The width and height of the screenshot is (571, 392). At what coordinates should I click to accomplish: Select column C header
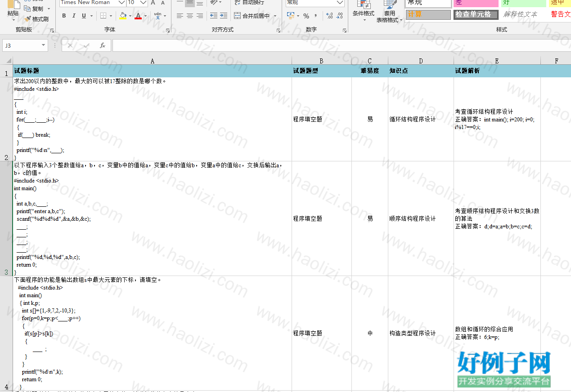tap(370, 61)
